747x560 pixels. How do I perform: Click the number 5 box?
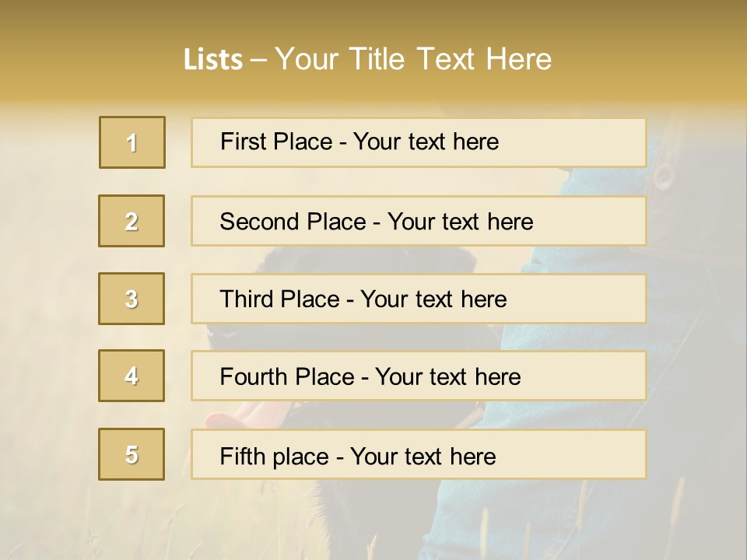point(132,454)
